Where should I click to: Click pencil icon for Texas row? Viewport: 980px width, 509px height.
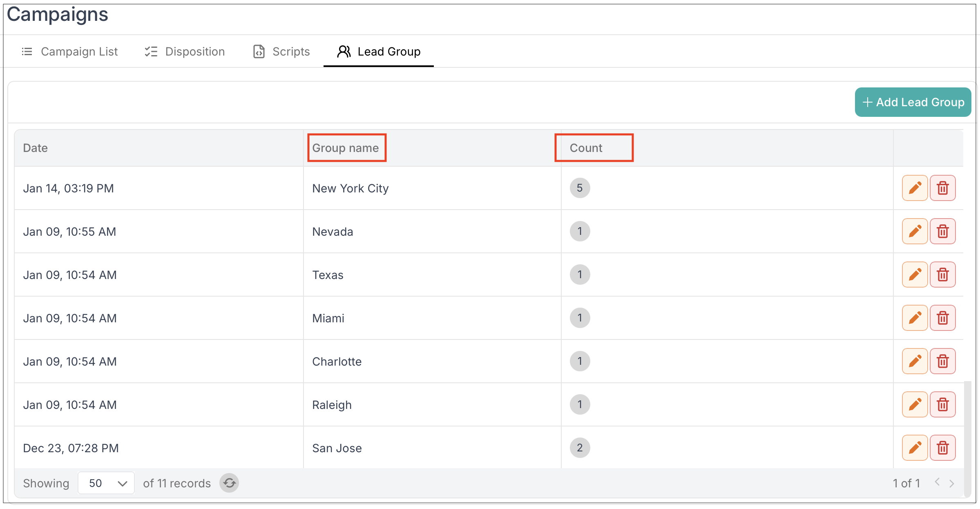click(914, 275)
